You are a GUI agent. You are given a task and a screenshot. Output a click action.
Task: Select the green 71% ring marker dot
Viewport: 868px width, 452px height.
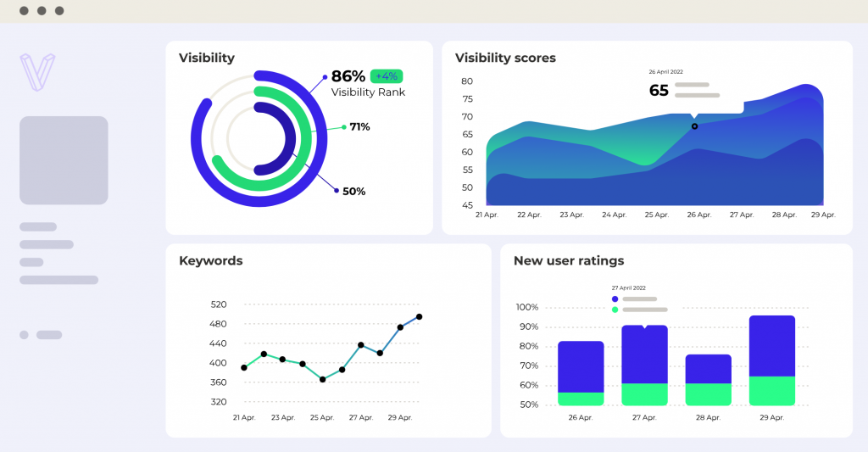(x=343, y=127)
